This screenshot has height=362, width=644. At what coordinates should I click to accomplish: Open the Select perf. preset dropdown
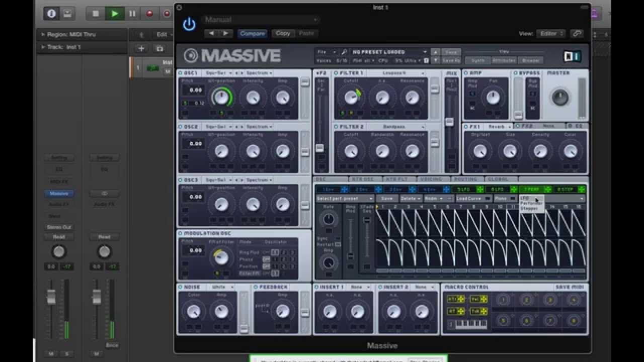pyautogui.click(x=345, y=199)
